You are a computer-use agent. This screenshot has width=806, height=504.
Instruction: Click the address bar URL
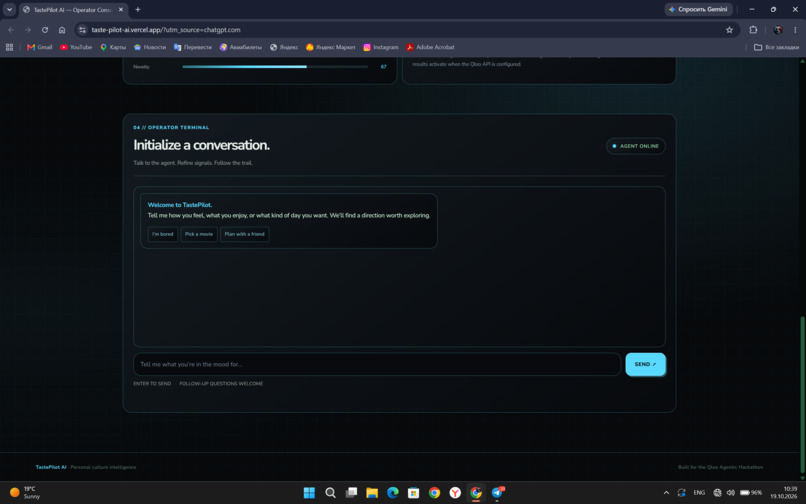click(166, 30)
